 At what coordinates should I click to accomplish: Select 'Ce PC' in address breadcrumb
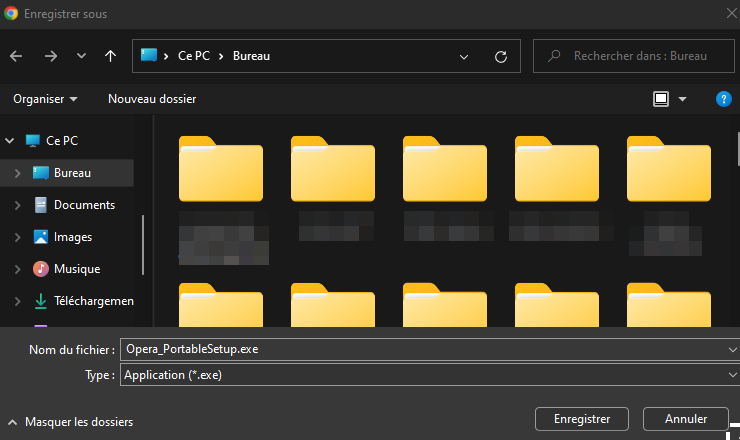(193, 56)
